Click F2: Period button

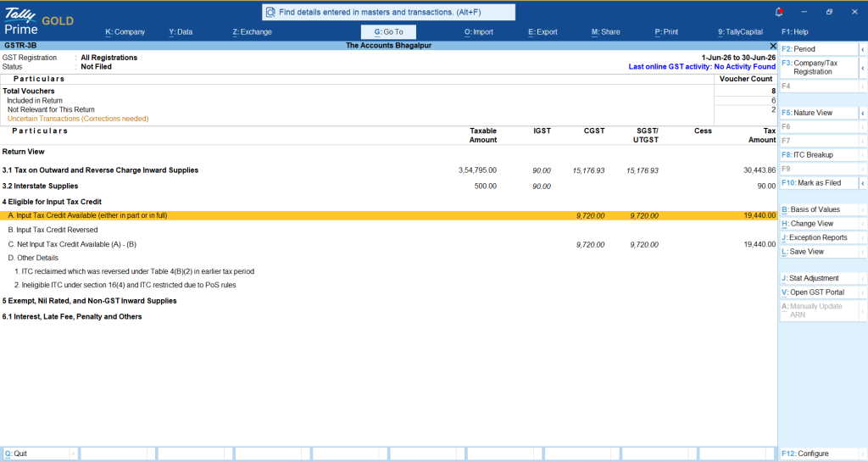pyautogui.click(x=819, y=49)
